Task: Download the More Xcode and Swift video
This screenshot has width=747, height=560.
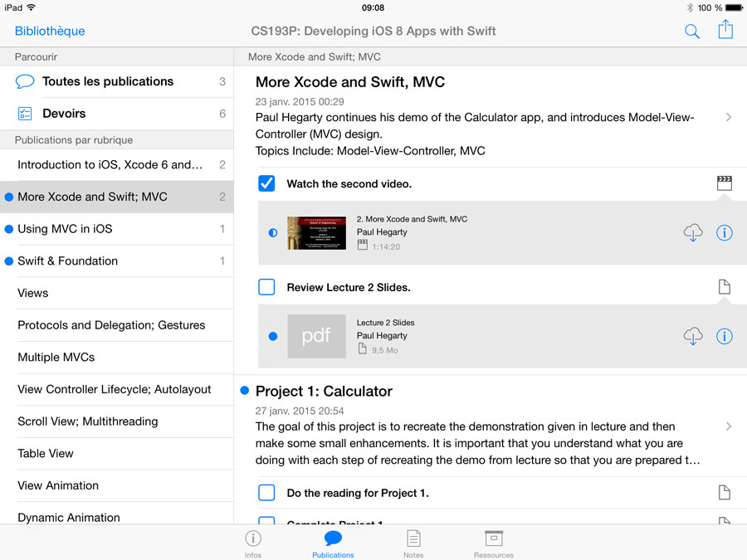Action: (x=693, y=232)
